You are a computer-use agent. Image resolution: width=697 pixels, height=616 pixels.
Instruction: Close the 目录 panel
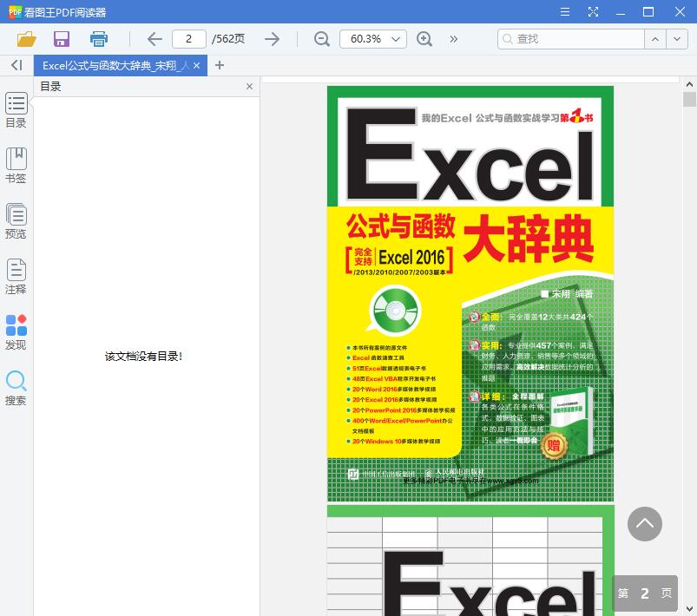[x=249, y=86]
